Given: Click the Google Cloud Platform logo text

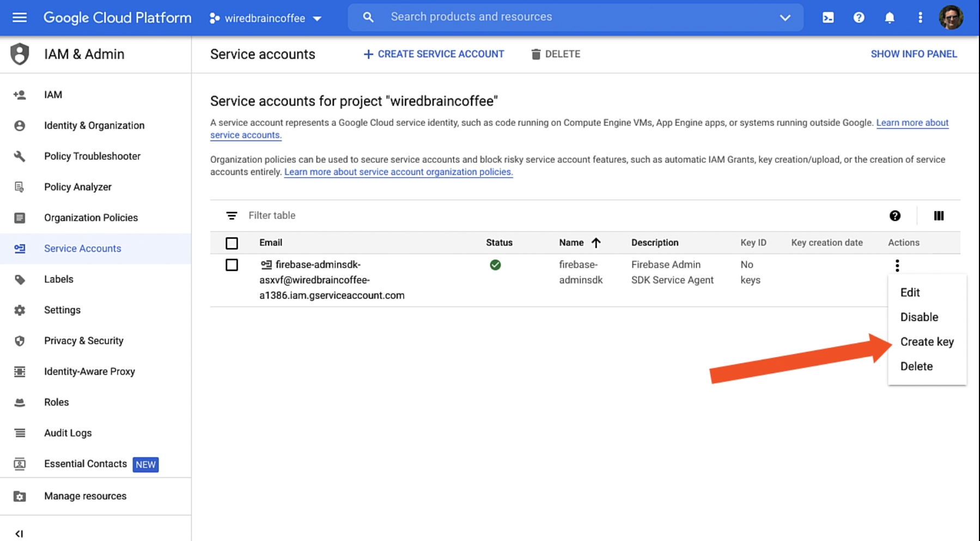Looking at the screenshot, I should [x=117, y=17].
